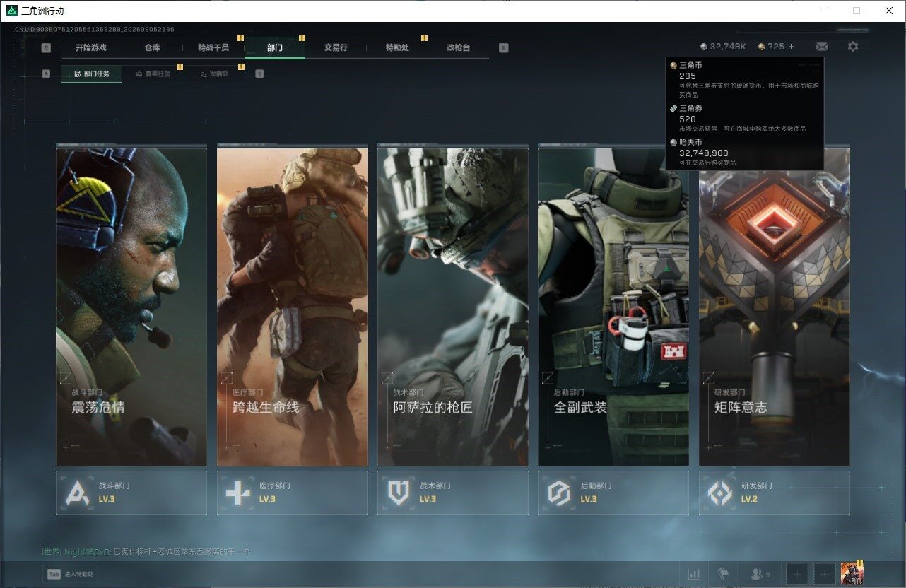This screenshot has width=906, height=588.
Task: Open the 阿萨拉的枪匠 tactical department card
Action: point(453,306)
